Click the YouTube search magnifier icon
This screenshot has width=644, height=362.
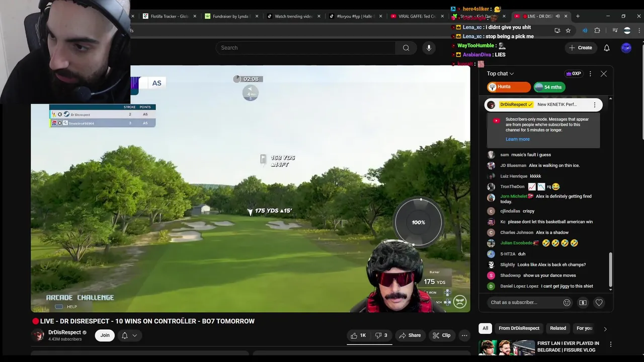tap(406, 48)
